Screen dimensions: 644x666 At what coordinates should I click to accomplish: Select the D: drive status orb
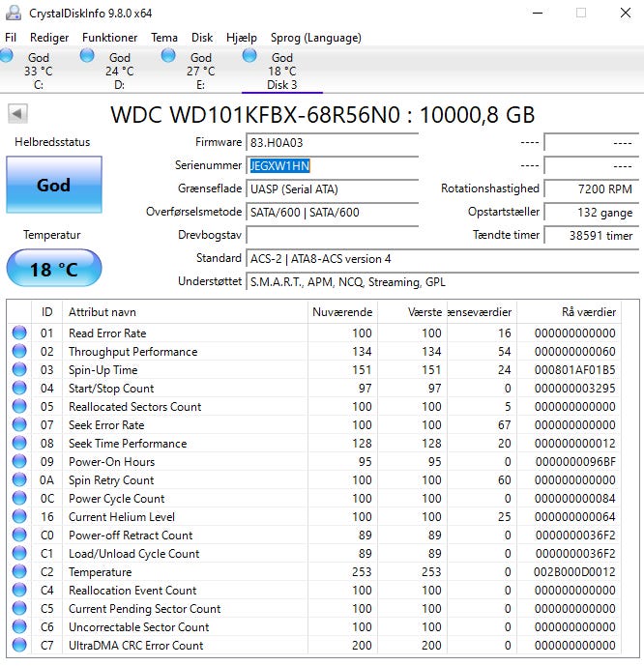(88, 57)
